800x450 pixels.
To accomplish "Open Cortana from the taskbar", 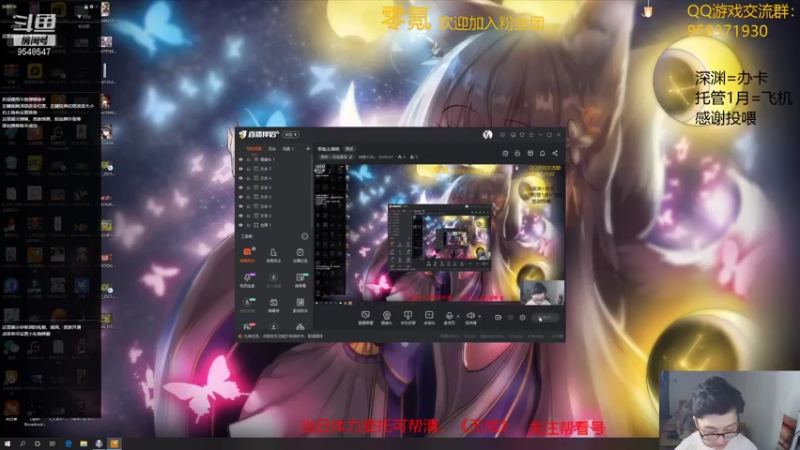I will 37,444.
